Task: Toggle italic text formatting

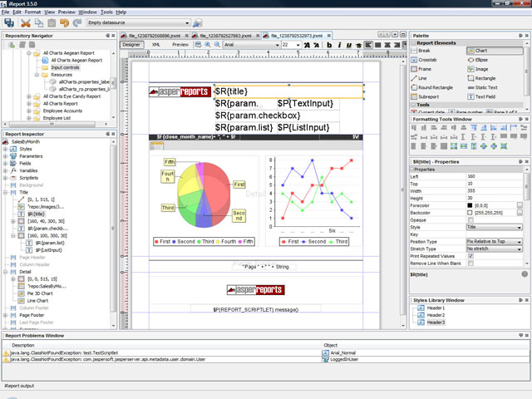Action: pos(339,45)
